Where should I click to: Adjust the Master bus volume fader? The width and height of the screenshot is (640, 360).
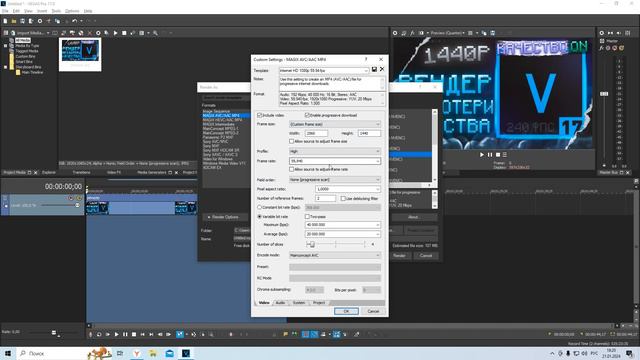(604, 94)
